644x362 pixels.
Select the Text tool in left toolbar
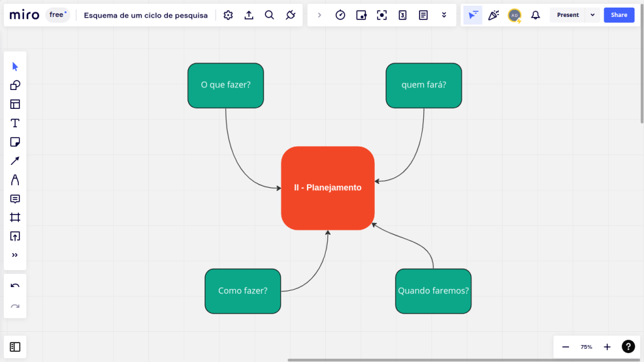(15, 123)
